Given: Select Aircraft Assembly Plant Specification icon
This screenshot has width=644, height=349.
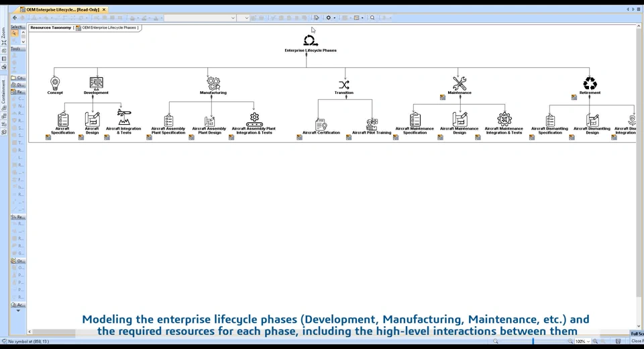Looking at the screenshot, I should (168, 120).
